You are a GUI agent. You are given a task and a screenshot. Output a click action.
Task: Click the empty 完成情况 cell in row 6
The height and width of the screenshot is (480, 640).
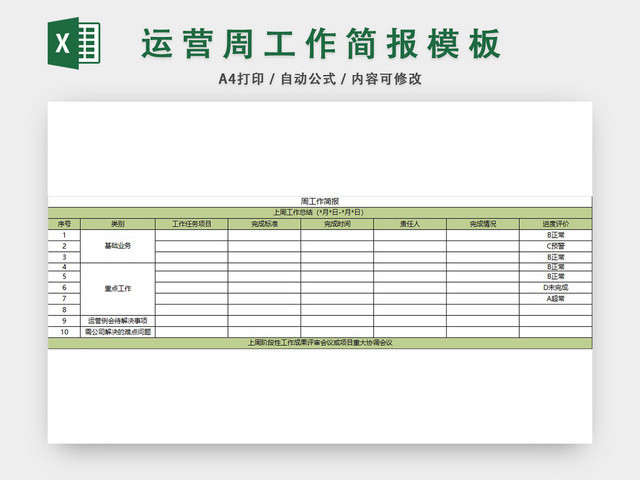tap(483, 287)
